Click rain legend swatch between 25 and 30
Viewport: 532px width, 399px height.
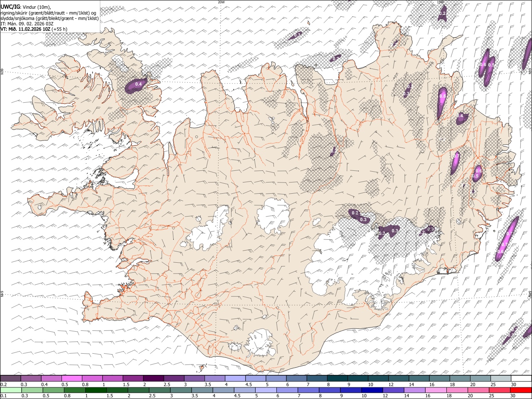(x=500, y=390)
